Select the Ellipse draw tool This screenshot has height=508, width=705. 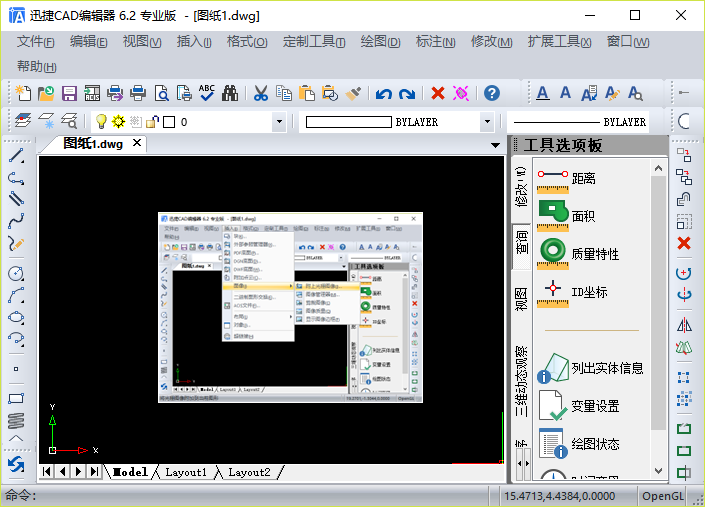[16, 317]
